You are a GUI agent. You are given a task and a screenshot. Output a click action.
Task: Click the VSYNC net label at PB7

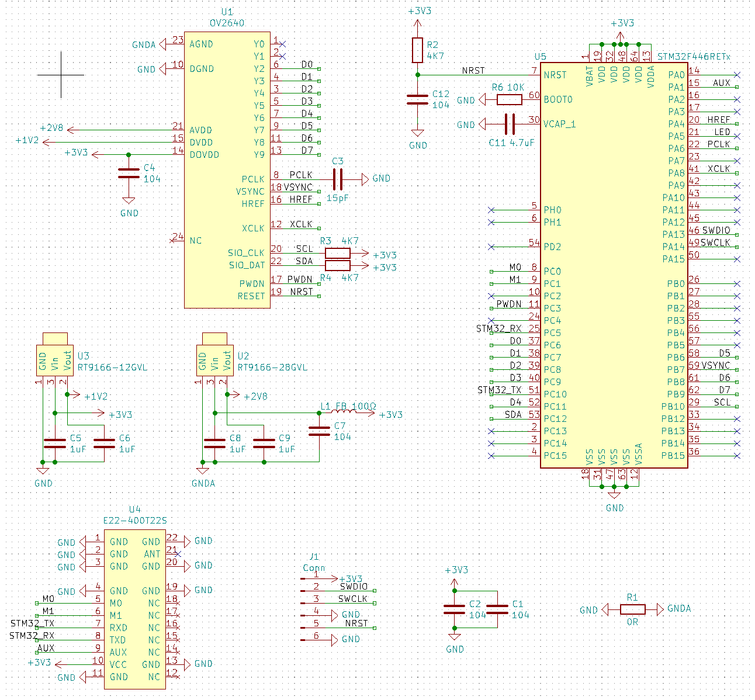716,365
